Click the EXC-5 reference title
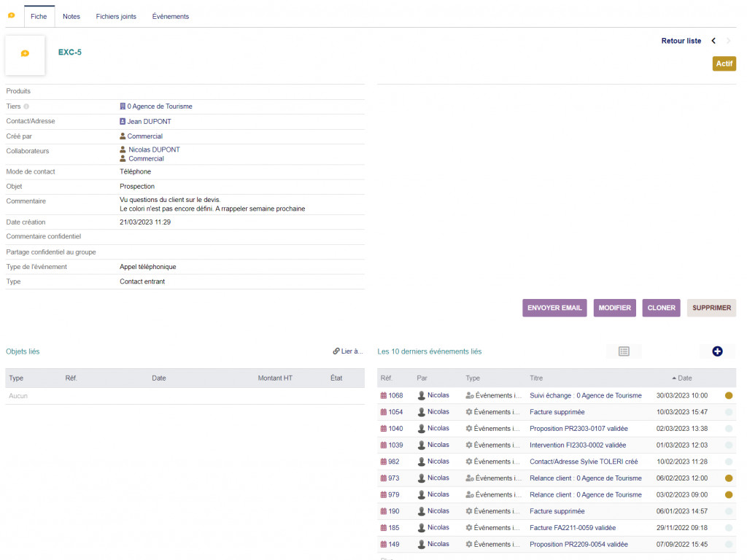747x560 pixels. click(69, 52)
